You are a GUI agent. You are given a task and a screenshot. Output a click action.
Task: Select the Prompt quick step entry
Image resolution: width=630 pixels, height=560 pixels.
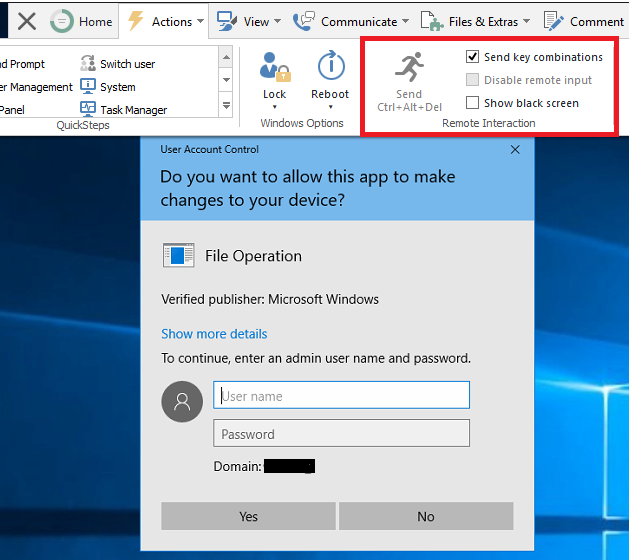[22, 64]
